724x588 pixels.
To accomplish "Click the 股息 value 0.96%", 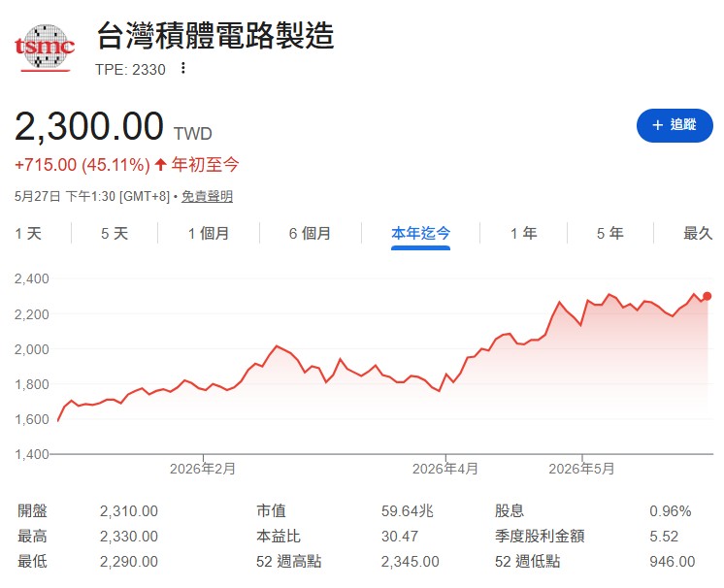I will (671, 511).
